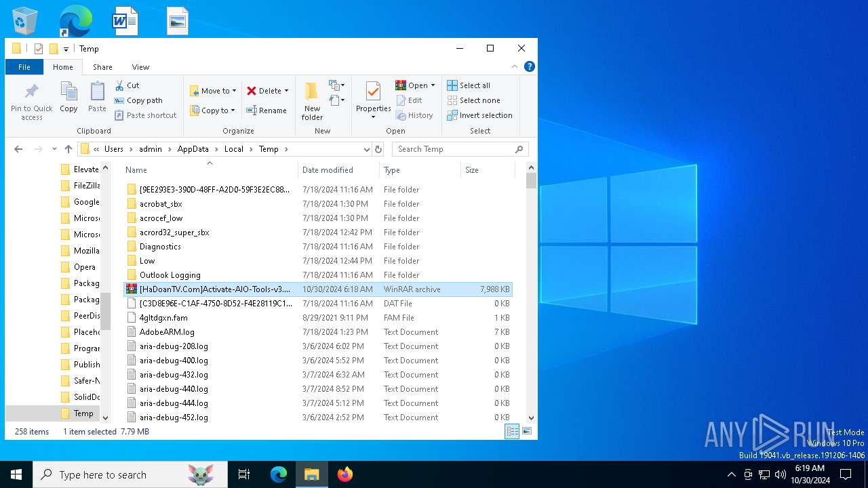Expand address bar history dropdown
Viewport: 868px width, 488px height.
[366, 149]
